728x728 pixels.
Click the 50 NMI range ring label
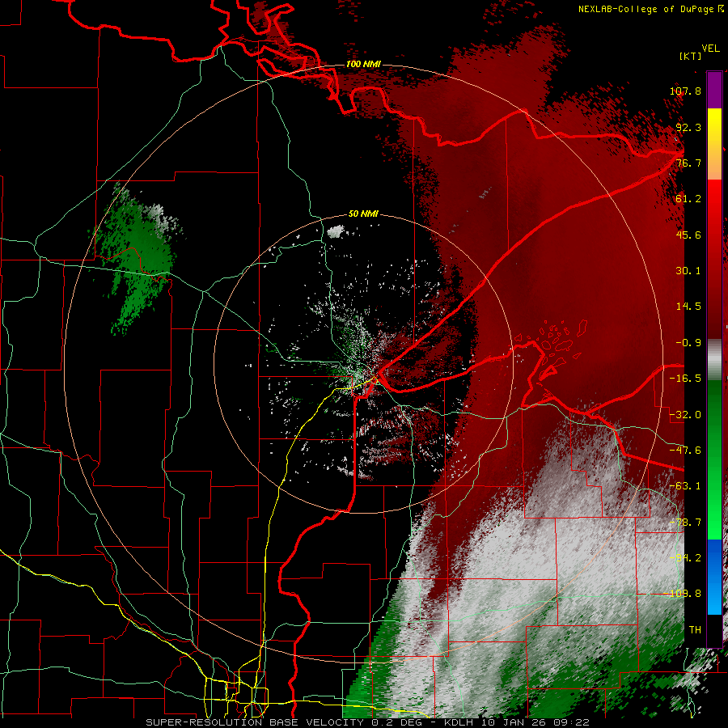(363, 214)
